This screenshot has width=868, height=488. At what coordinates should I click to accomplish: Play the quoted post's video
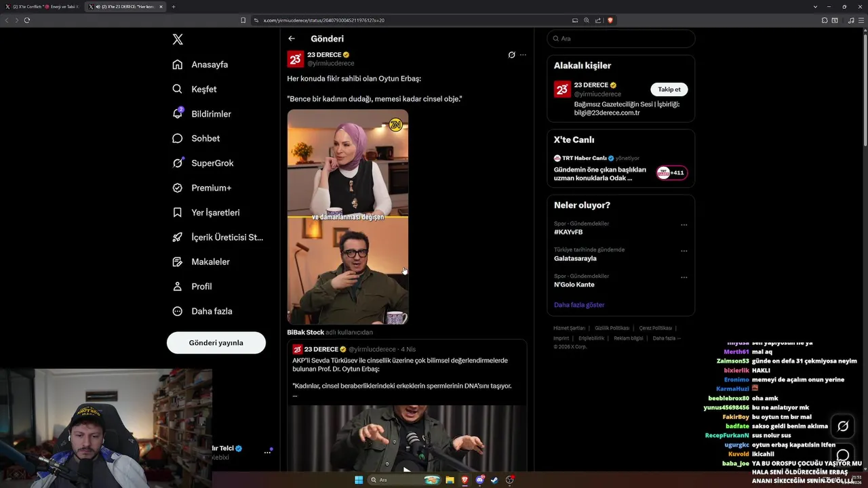point(407,469)
